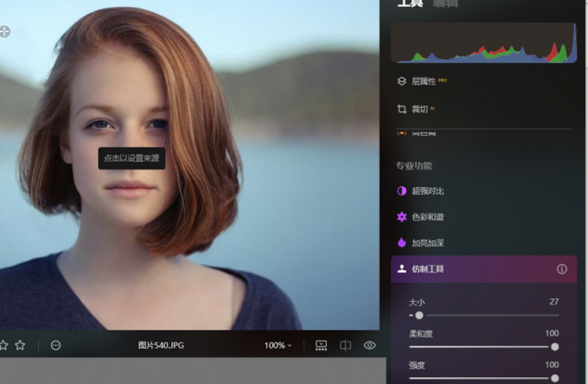Open the circled three-dots more options icon
Viewport: 588px width, 384px height.
55,345
